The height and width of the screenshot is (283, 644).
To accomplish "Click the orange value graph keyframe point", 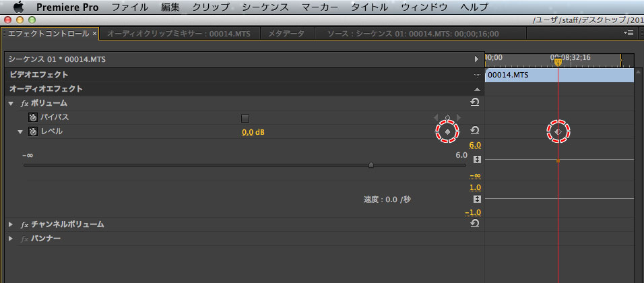I will click(x=558, y=161).
